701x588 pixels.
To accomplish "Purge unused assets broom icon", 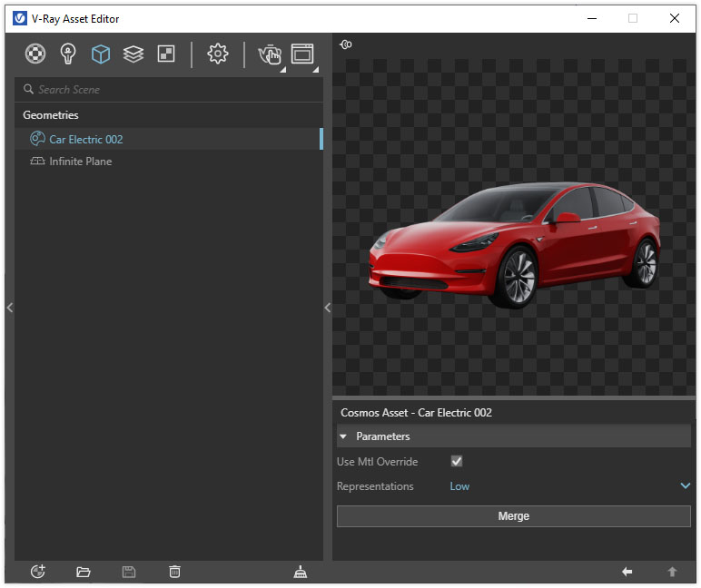I will click(301, 572).
